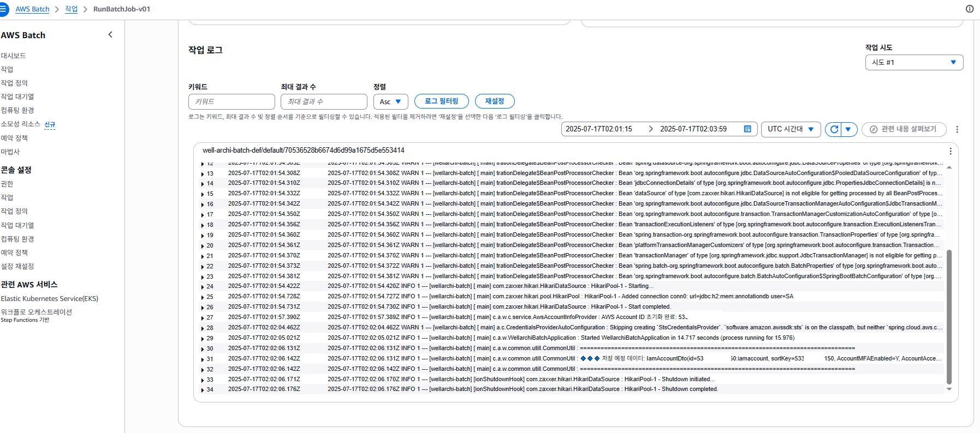Viewport: 980px width, 433px height.
Task: Open the 작업 시도 #1 dropdown
Action: click(x=913, y=63)
